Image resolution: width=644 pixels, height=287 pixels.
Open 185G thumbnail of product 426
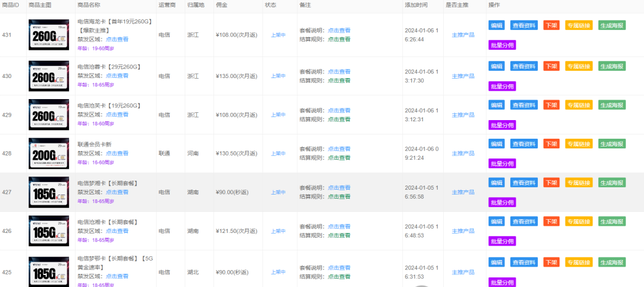coord(49,231)
